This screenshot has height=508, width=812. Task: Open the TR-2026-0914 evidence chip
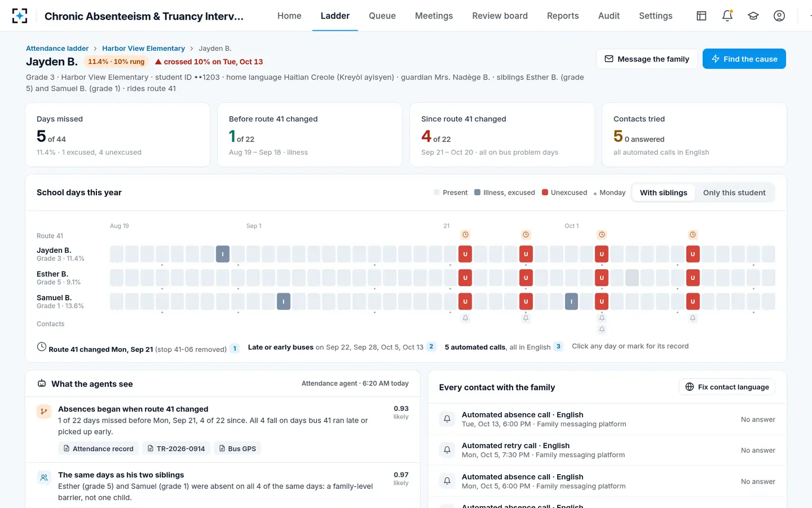point(176,449)
